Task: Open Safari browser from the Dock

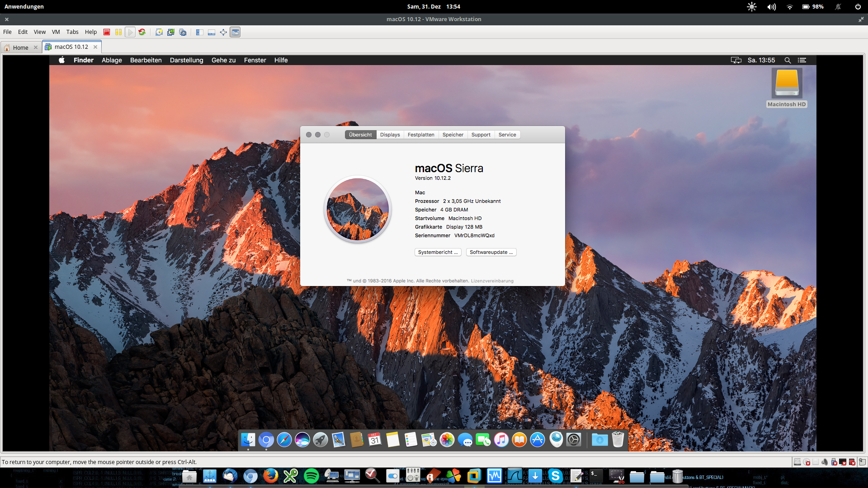Action: click(285, 440)
